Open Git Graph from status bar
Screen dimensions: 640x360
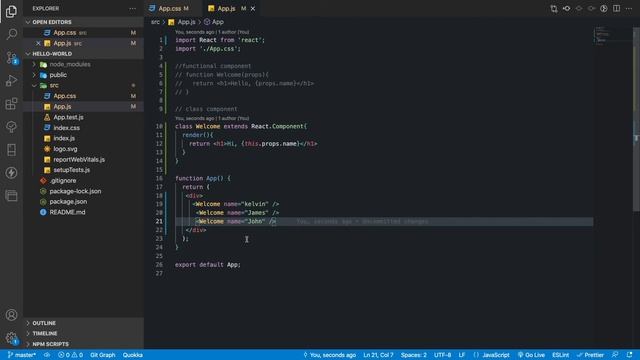click(102, 355)
